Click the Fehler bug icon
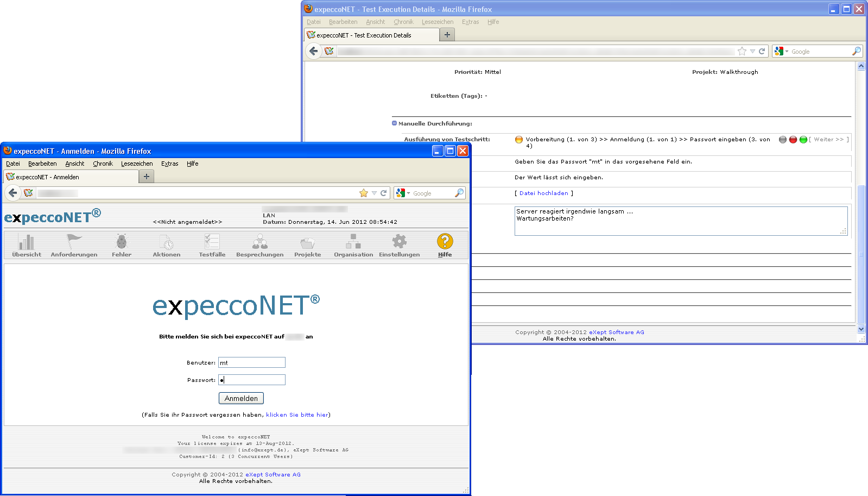868x496 pixels. (x=122, y=242)
